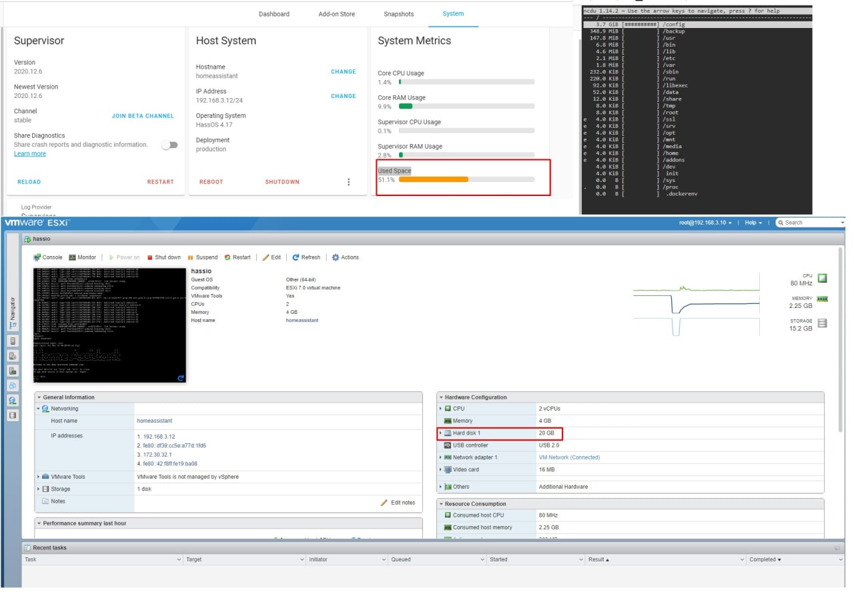Open the Host icon in Navigator sidebar

[x=12, y=341]
